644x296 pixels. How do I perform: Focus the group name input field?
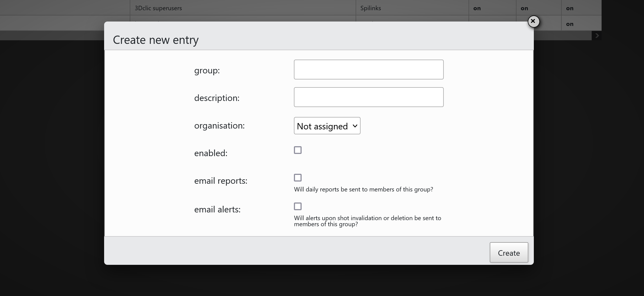pos(369,70)
